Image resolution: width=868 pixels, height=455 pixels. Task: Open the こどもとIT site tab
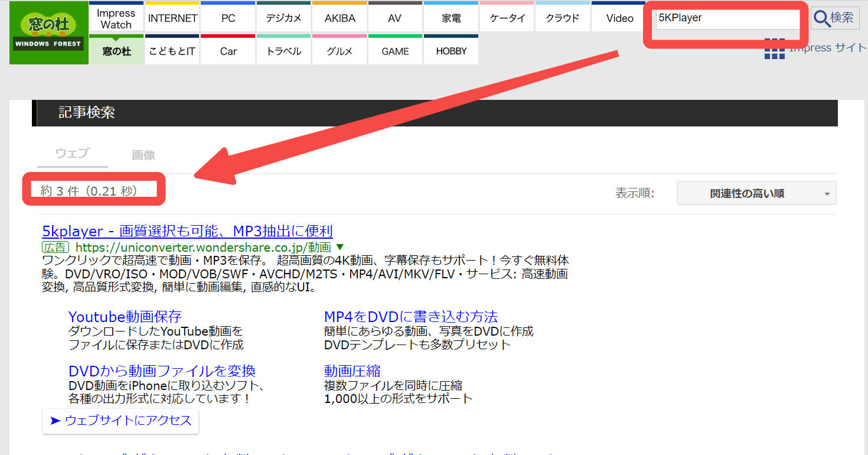tap(172, 50)
